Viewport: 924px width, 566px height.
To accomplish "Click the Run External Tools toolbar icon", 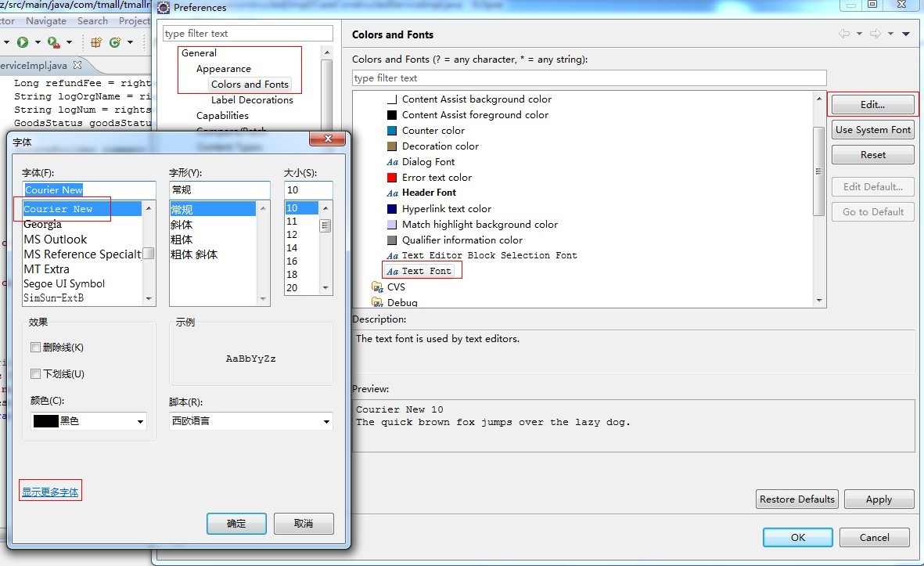I will click(53, 41).
